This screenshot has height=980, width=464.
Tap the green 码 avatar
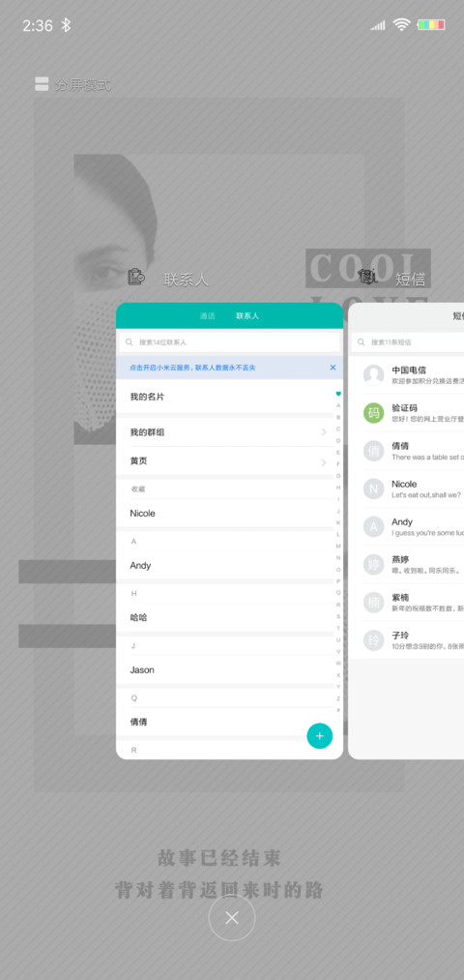(x=373, y=413)
